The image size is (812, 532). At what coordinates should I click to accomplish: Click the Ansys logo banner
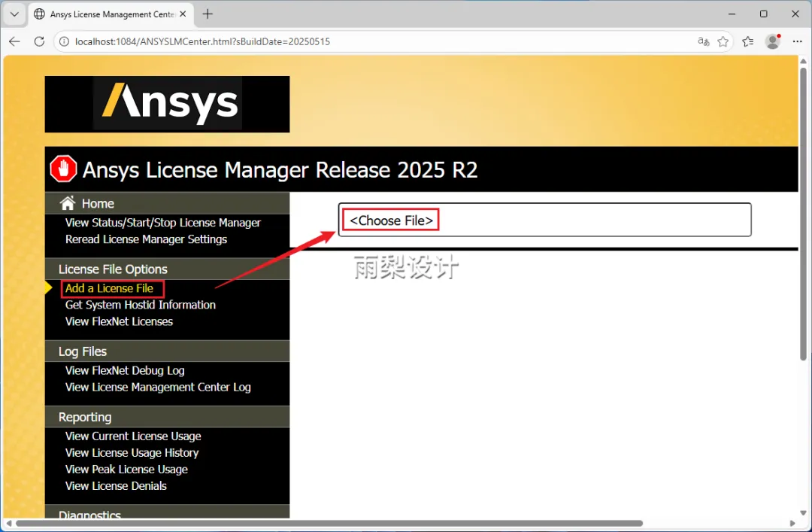(x=167, y=105)
